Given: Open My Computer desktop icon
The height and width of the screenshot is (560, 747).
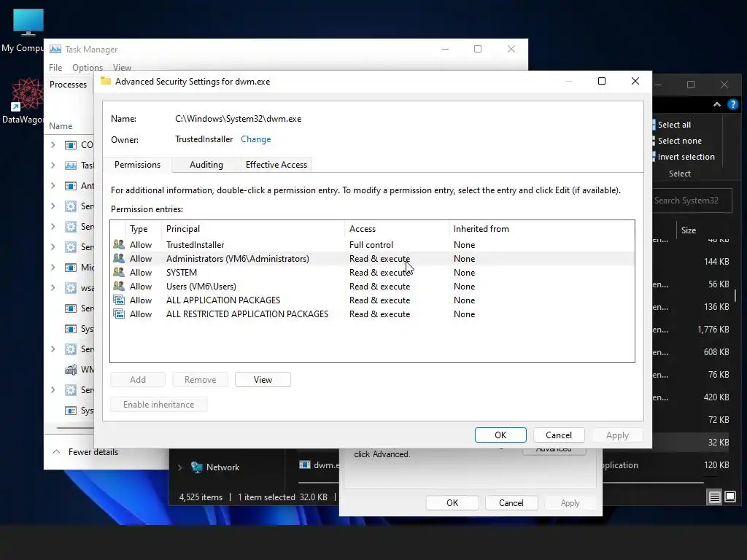Looking at the screenshot, I should (28, 23).
